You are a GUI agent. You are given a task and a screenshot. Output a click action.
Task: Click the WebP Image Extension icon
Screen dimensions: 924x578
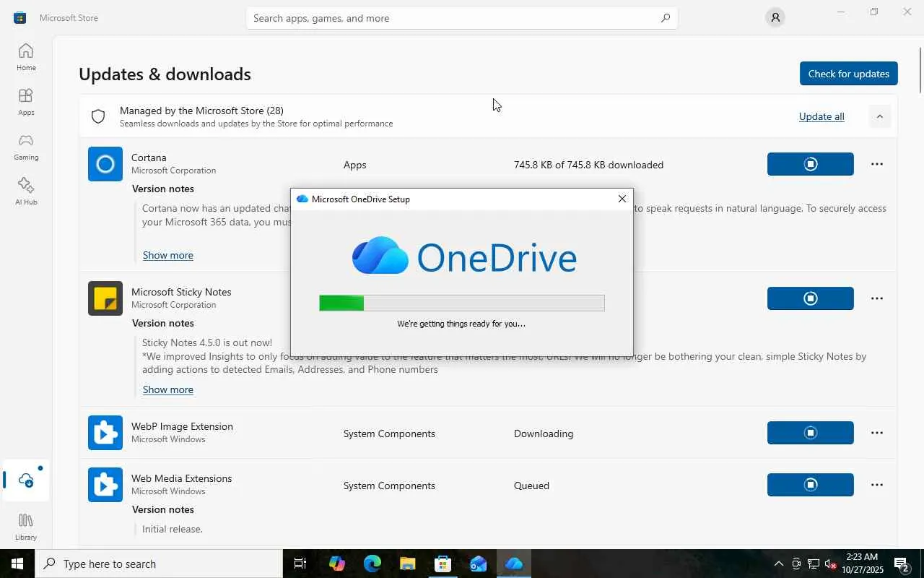(x=105, y=433)
